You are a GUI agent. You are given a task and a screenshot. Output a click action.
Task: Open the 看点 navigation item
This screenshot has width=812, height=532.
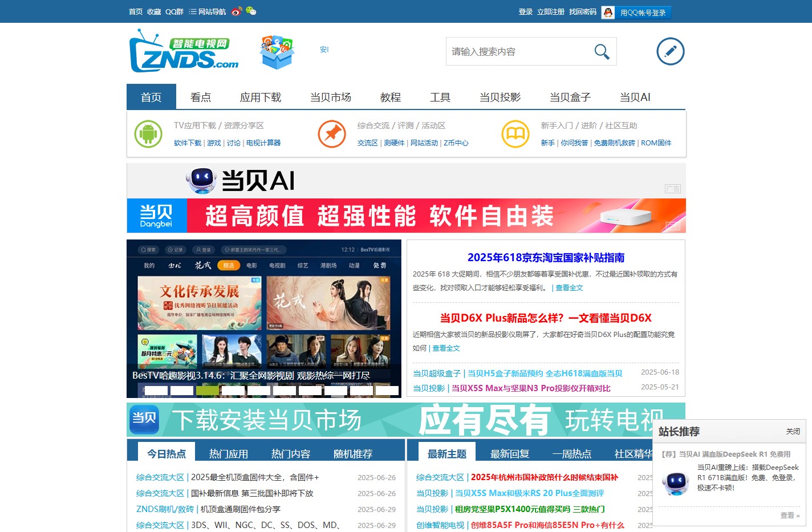click(x=201, y=97)
